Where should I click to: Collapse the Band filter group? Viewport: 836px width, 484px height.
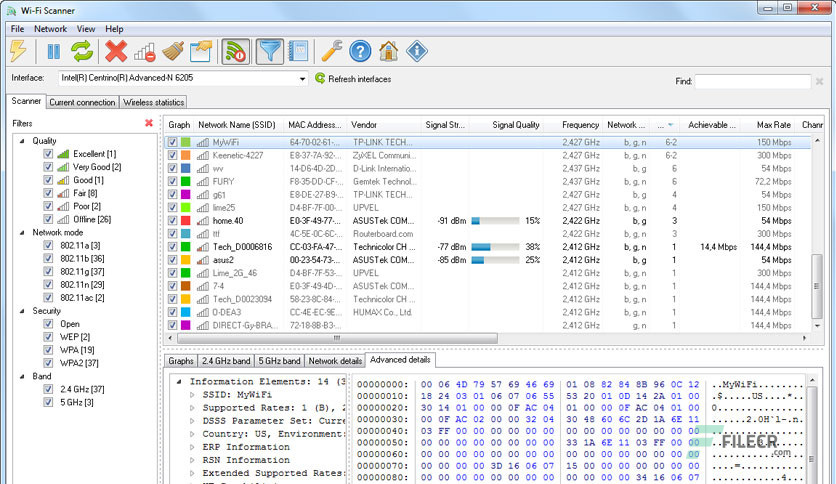click(x=22, y=376)
